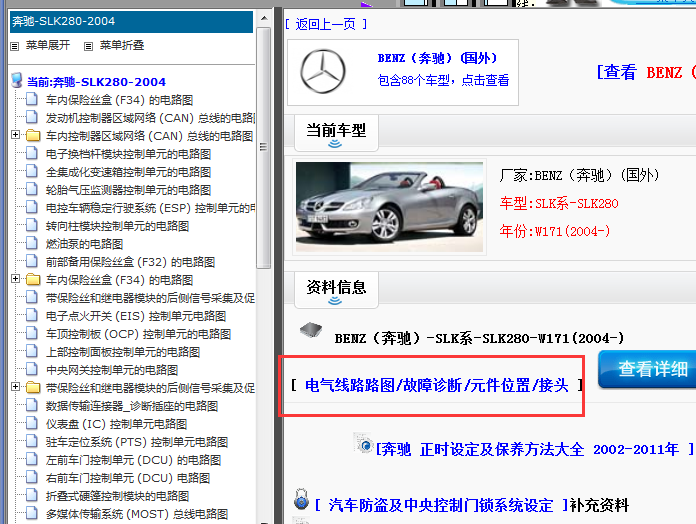This screenshot has width=696, height=524.
Task: Click document icon beside 轮胎气压监测器控制单元的电路图
Action: (32, 189)
